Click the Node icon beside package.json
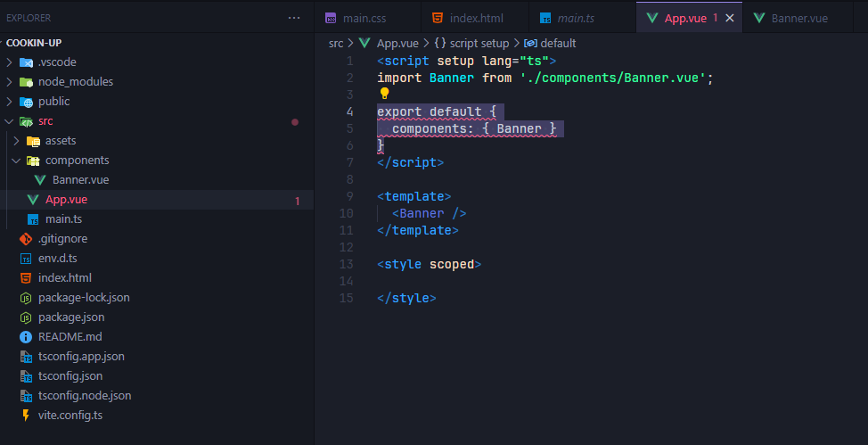868x445 pixels. click(x=26, y=317)
